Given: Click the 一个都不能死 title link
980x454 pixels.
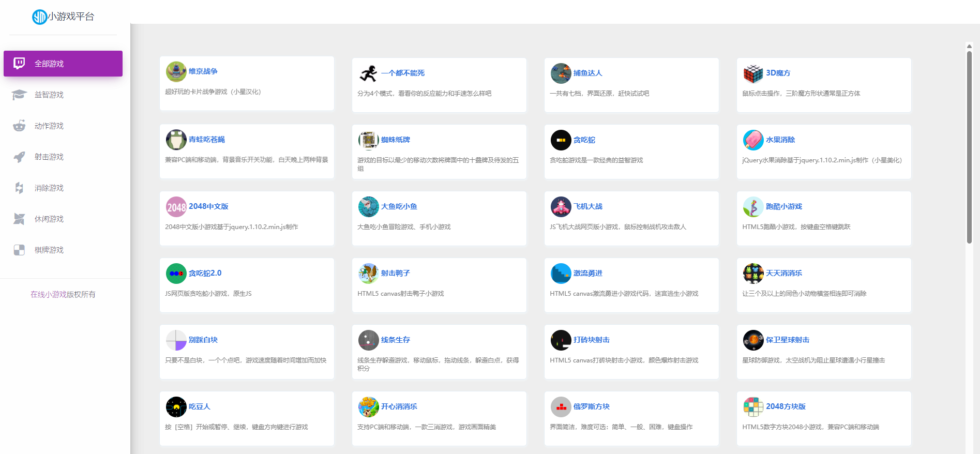Looking at the screenshot, I should (x=403, y=73).
